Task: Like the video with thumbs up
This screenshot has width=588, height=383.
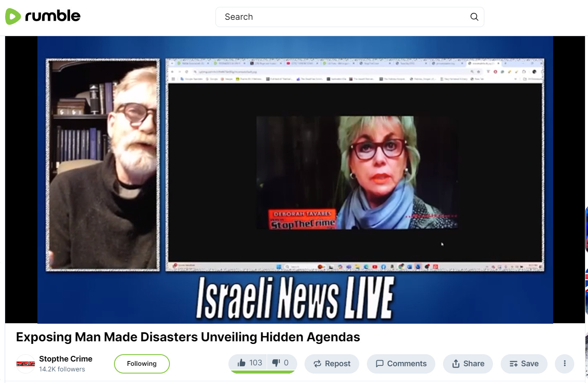Action: [248, 363]
